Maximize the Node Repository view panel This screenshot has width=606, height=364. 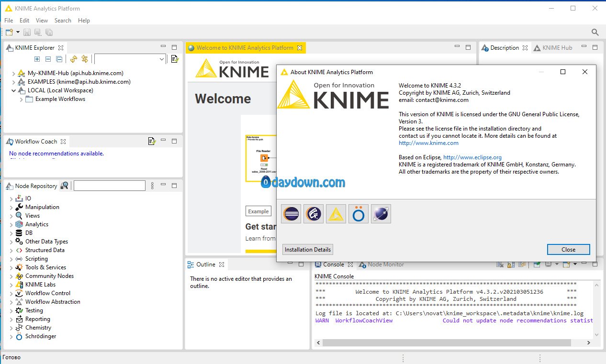tap(175, 186)
